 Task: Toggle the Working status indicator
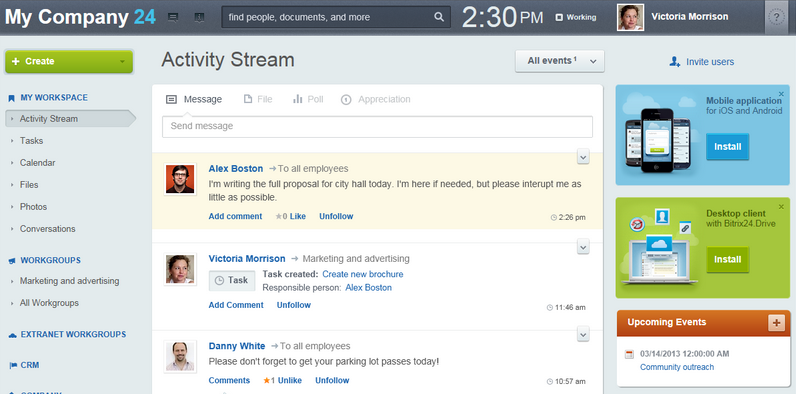(x=576, y=17)
